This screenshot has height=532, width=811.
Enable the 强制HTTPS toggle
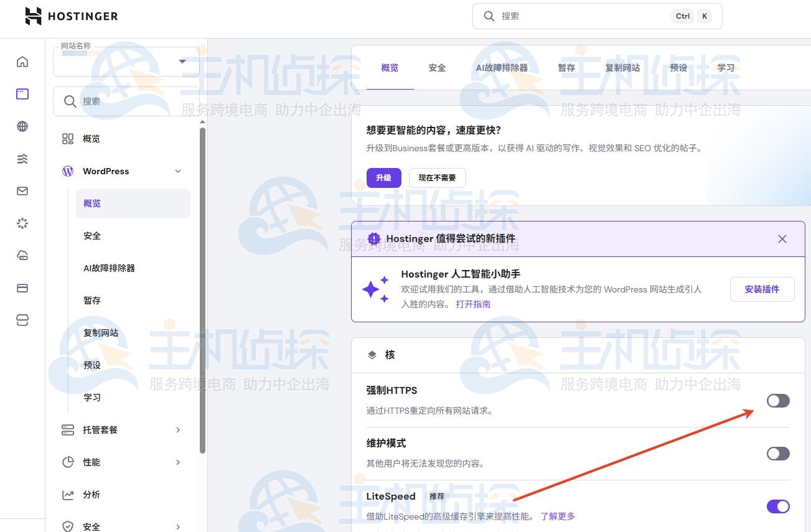[x=778, y=401]
